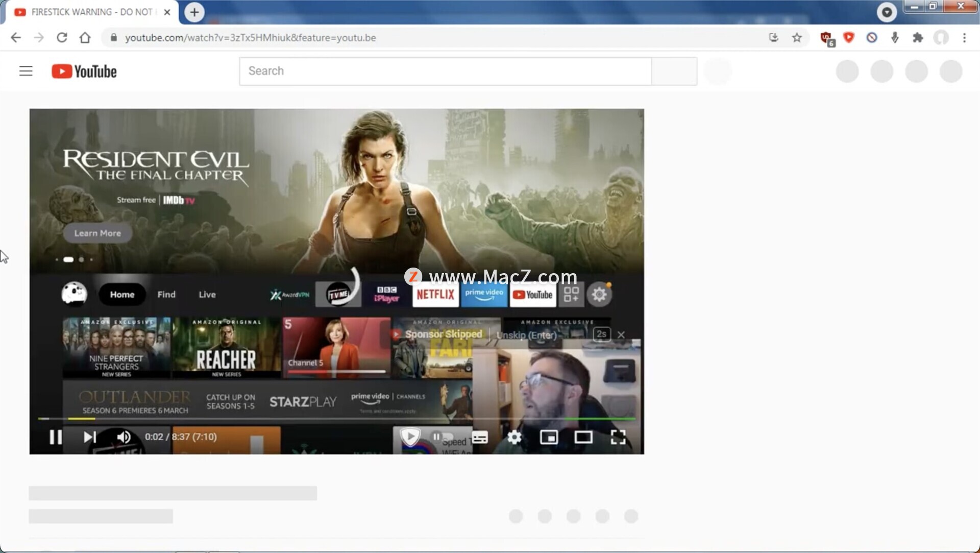Bookmark this page with star icon
This screenshot has height=553, width=980.
pos(797,38)
